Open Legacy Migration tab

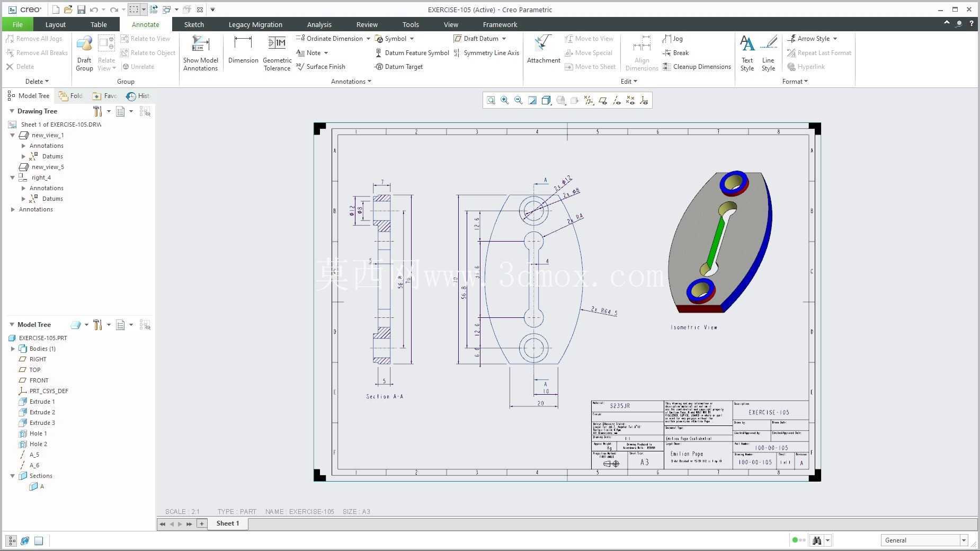(x=255, y=24)
